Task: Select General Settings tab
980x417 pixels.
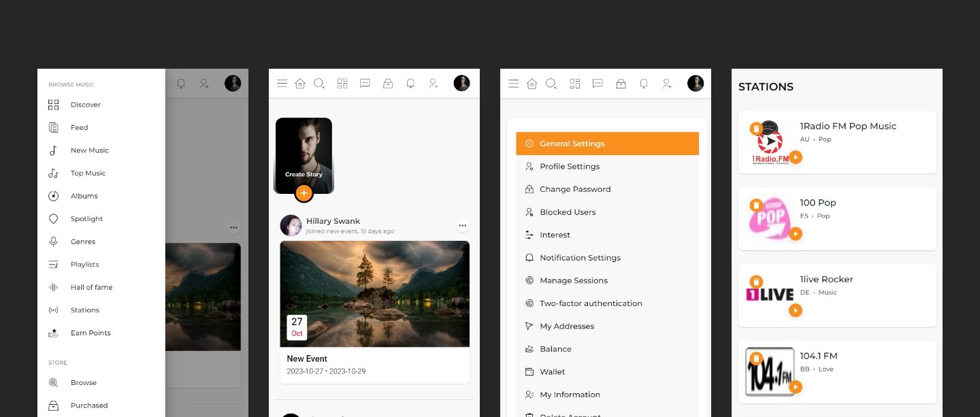Action: click(x=607, y=144)
